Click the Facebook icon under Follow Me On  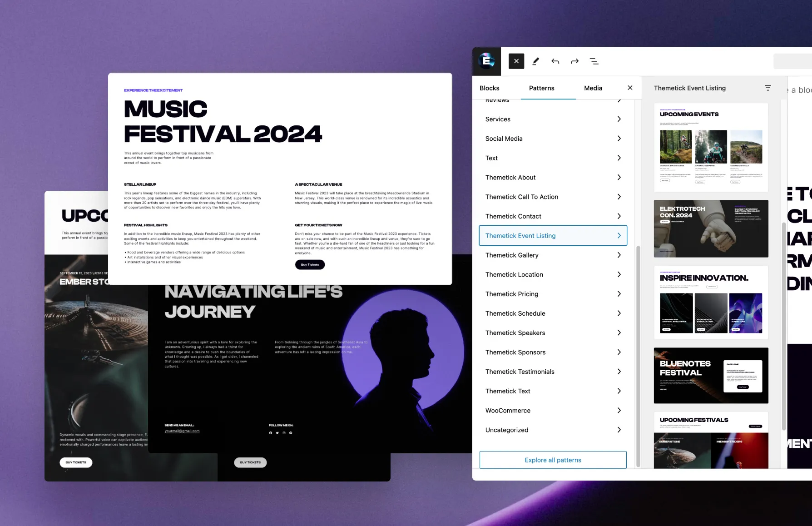[271, 433]
